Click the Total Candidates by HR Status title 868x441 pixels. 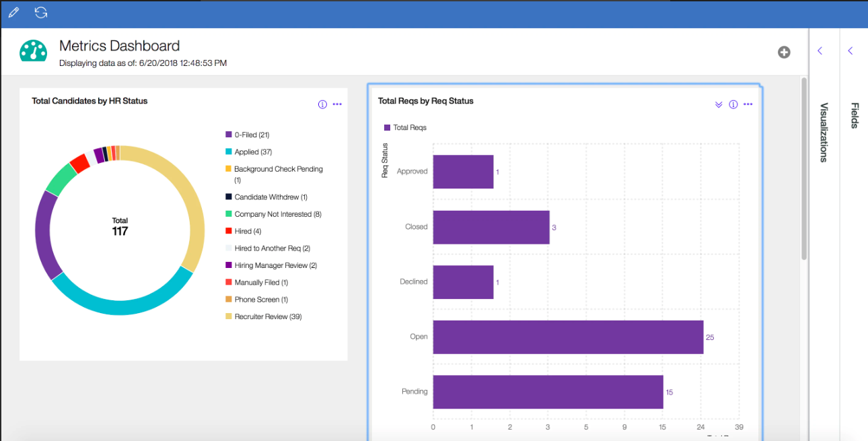point(89,101)
